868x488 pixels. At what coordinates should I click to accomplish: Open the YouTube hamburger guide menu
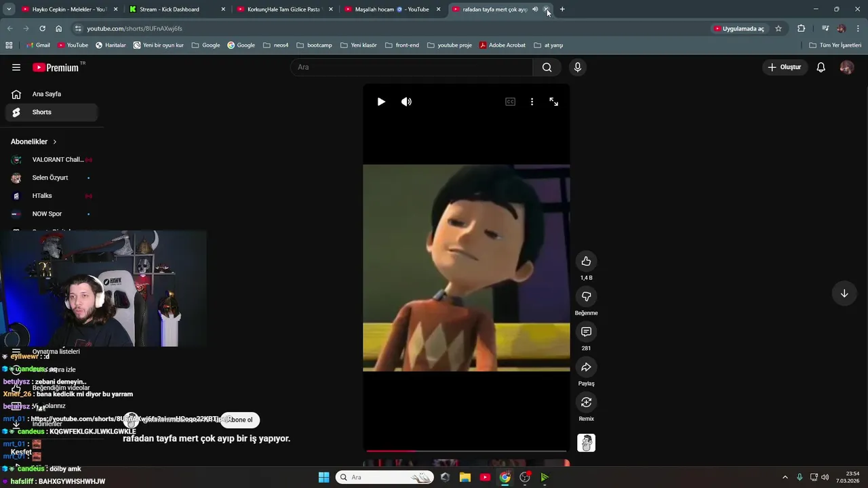[16, 67]
